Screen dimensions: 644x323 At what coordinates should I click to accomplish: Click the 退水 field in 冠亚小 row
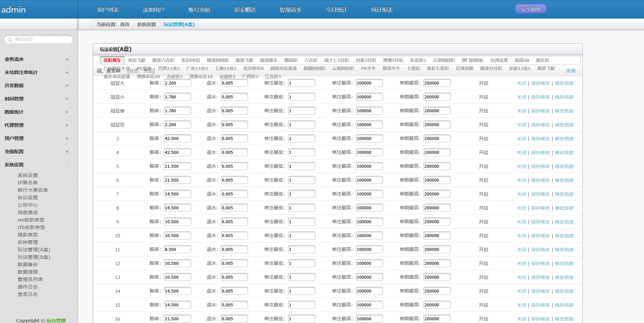[x=234, y=97]
